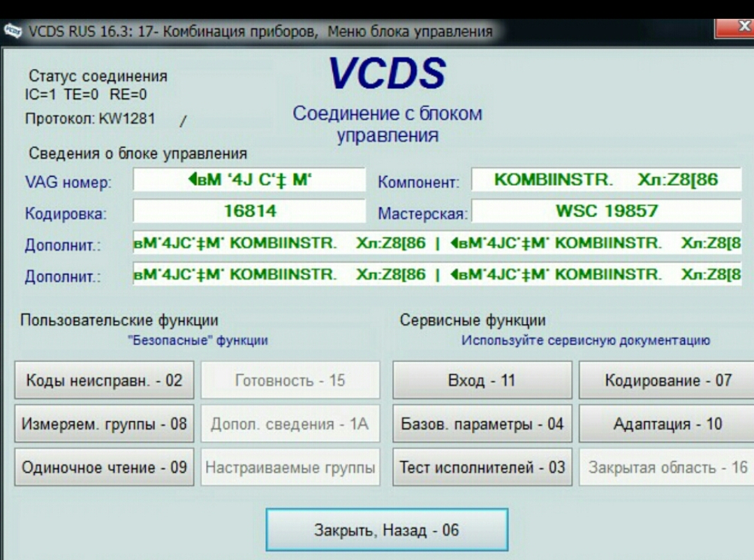754x560 pixels.
Task: Click 'VAG номер:' label
Action: (68, 182)
